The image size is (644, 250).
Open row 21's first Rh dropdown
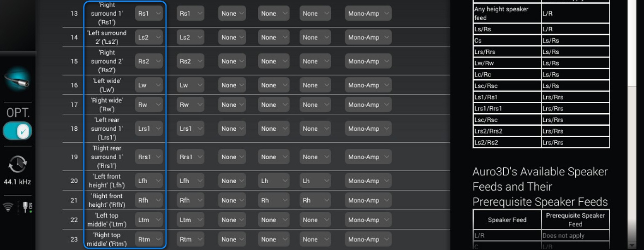pyautogui.click(x=274, y=200)
